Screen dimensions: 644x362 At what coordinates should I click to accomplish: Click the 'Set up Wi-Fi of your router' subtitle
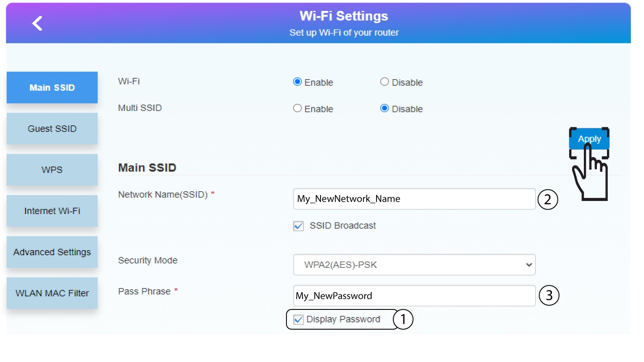tap(344, 33)
